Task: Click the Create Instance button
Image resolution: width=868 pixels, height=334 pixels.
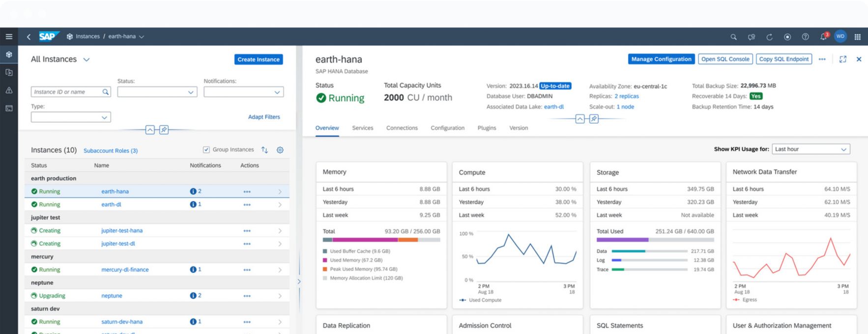Action: point(259,59)
